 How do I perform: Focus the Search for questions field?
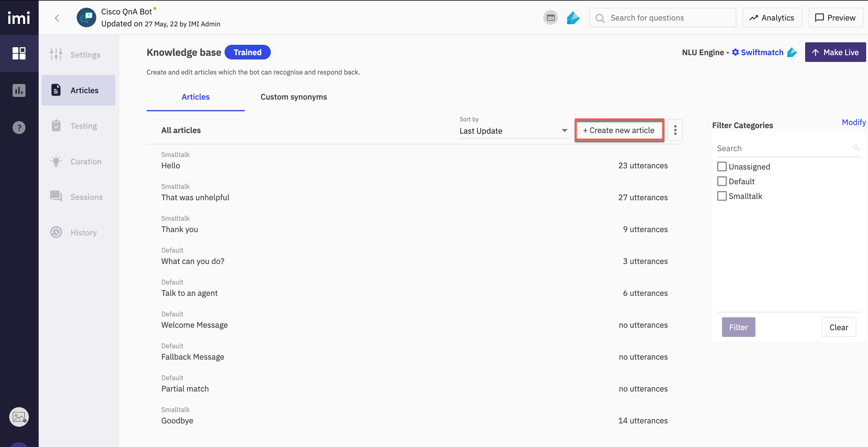663,18
